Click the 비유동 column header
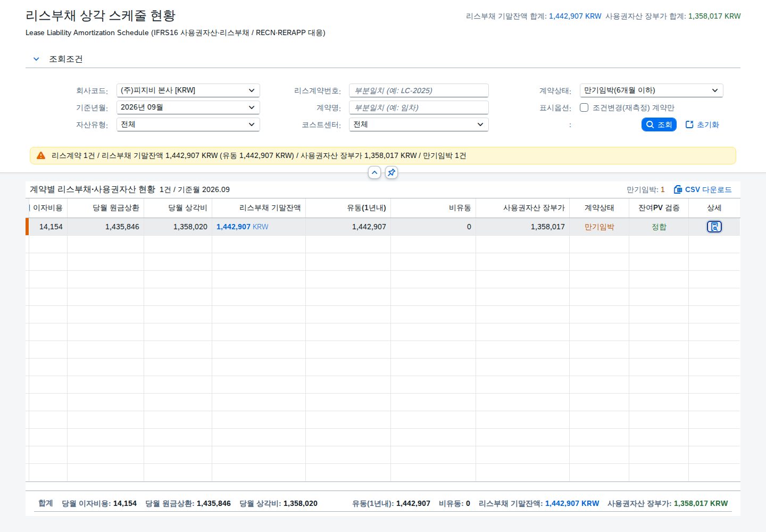 434,208
